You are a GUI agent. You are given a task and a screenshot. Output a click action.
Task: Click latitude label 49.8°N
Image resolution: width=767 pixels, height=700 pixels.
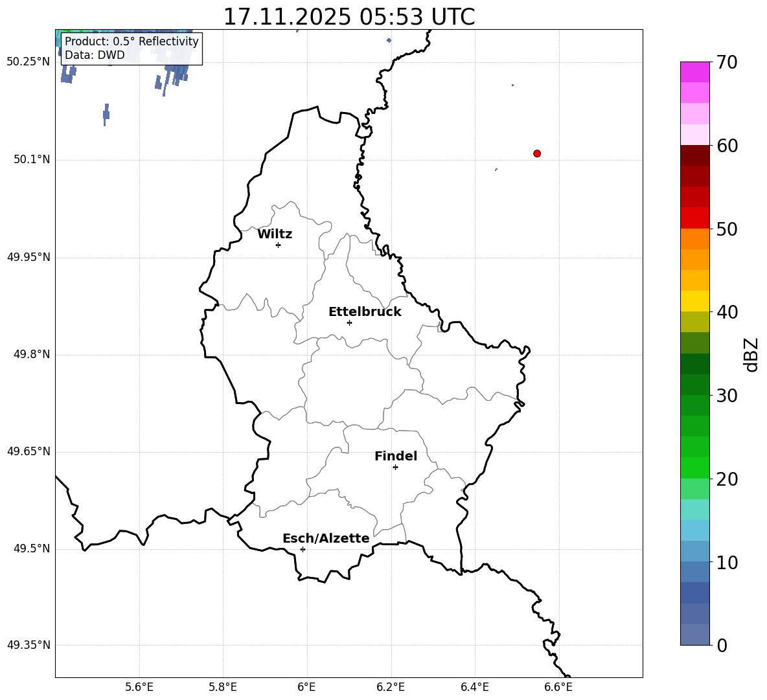click(x=32, y=354)
